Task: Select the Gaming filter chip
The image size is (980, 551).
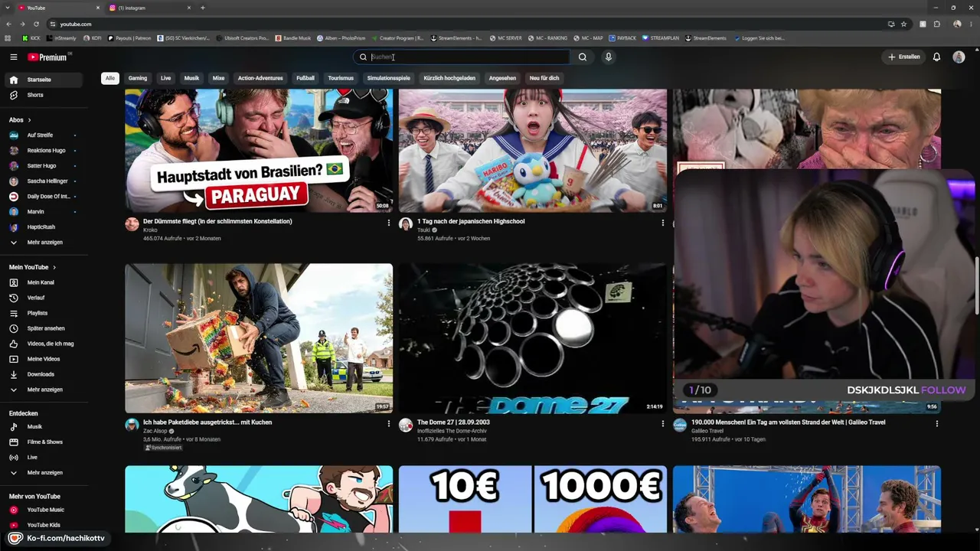Action: 138,78
